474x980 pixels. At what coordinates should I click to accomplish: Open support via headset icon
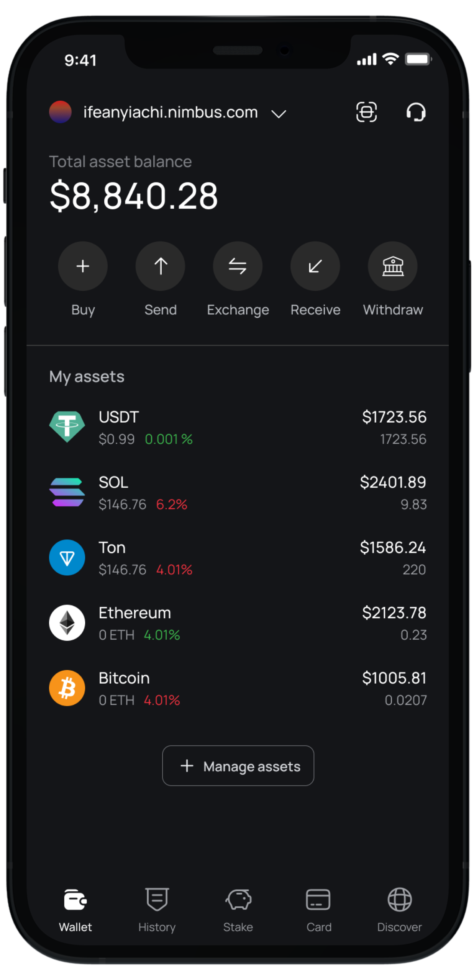pos(416,112)
